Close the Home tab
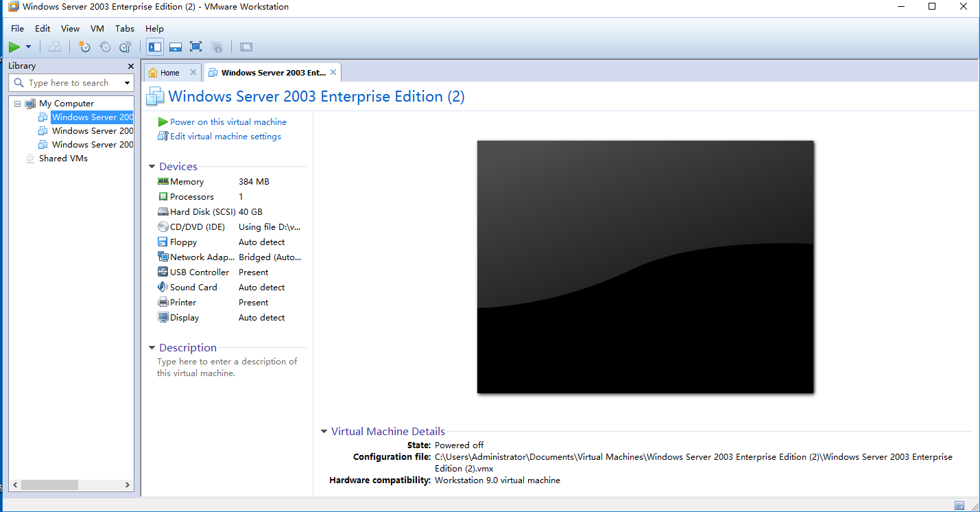Viewport: 980px width, 512px height. point(193,72)
